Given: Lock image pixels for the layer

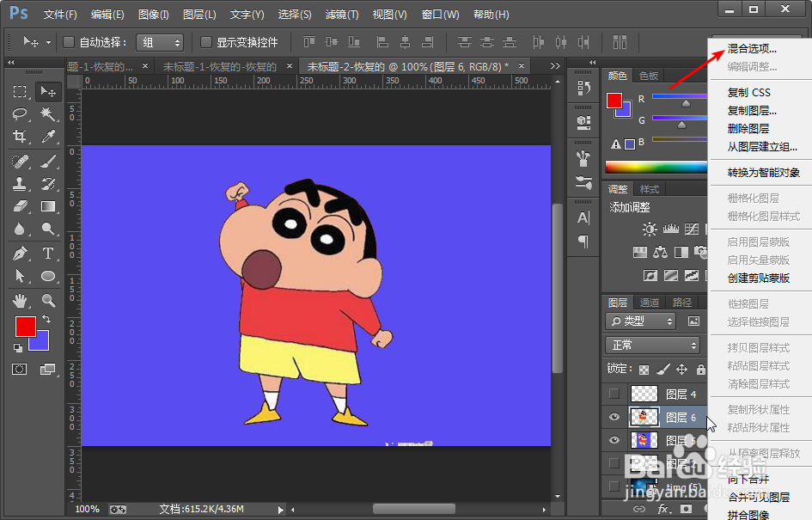Looking at the screenshot, I should (663, 370).
